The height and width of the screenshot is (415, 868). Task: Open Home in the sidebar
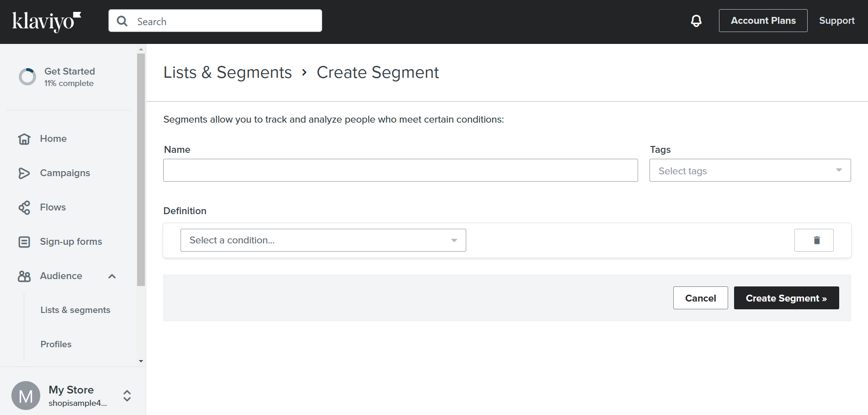pyautogui.click(x=53, y=139)
